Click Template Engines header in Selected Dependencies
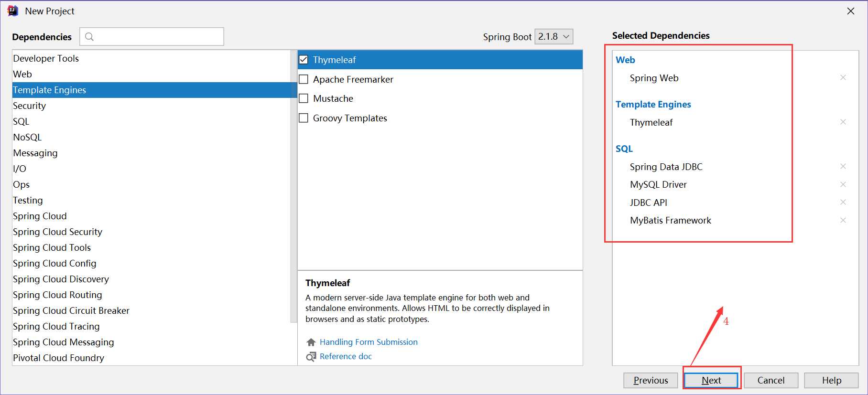The width and height of the screenshot is (868, 395). 653,104
